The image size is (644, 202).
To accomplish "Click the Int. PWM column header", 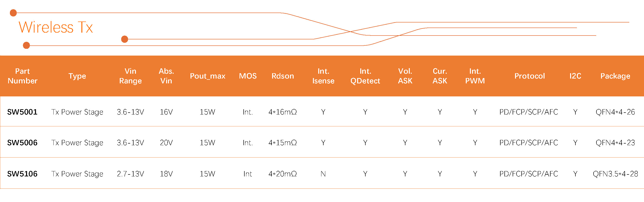I will click(475, 76).
